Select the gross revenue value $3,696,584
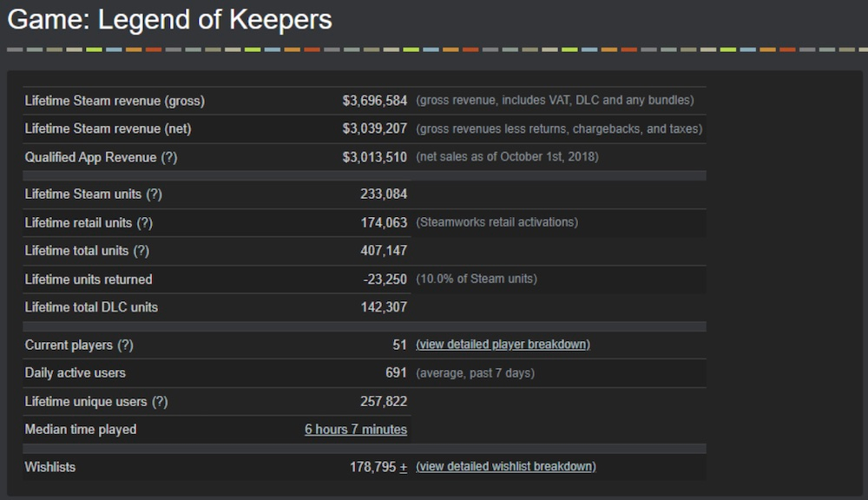 [374, 101]
